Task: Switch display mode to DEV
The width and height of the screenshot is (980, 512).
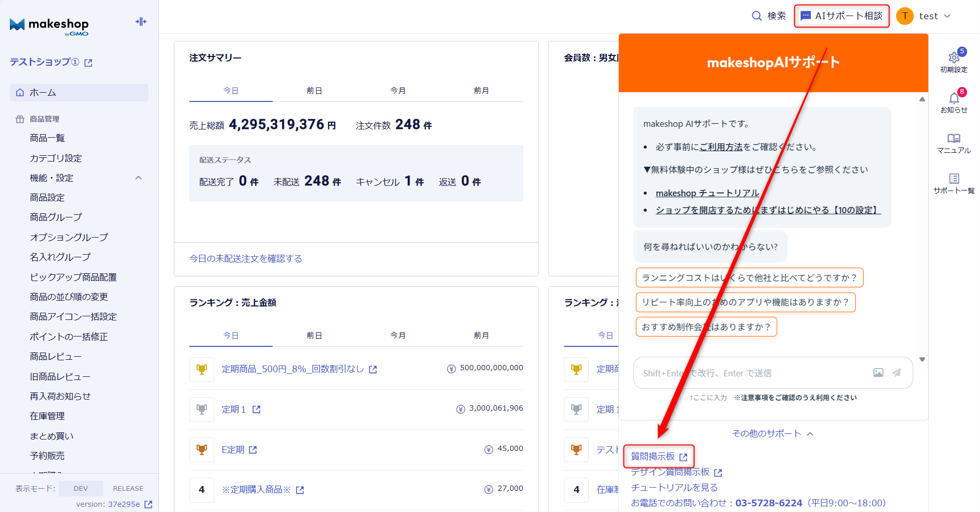Action: pos(81,488)
